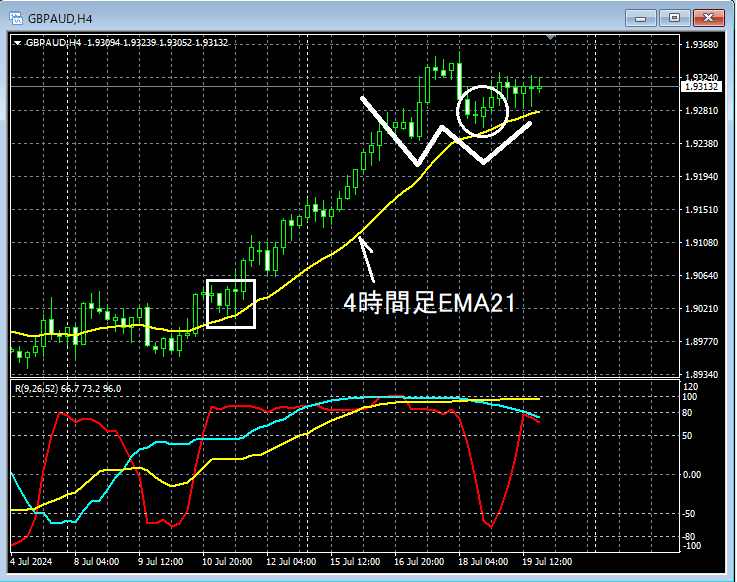
Task: Click the 1.92810 price scale value
Action: point(701,110)
